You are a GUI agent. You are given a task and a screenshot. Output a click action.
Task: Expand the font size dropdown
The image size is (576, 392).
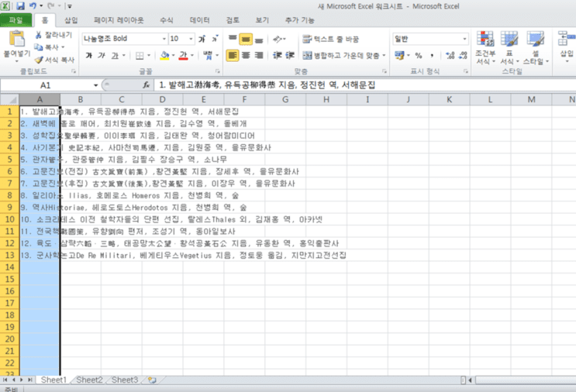pos(191,39)
